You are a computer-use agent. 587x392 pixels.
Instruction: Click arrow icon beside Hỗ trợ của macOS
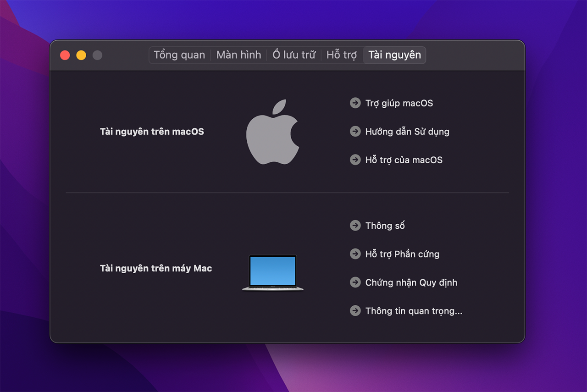[355, 160]
